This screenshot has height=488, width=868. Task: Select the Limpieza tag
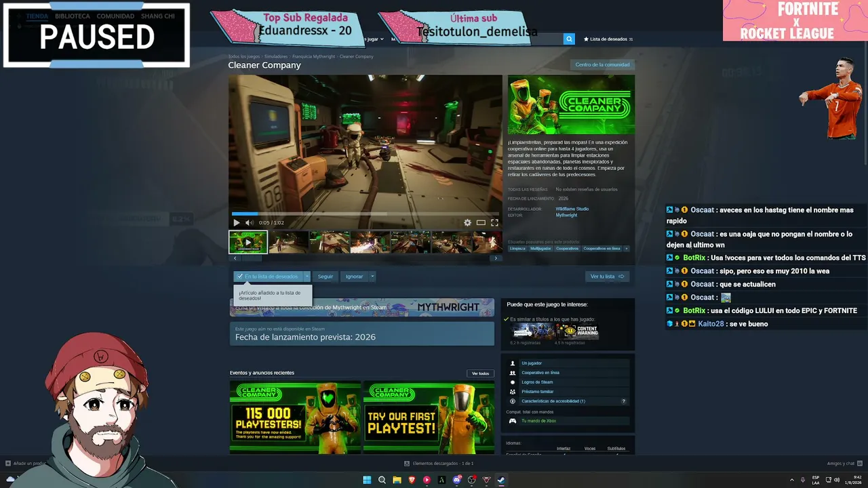click(517, 249)
